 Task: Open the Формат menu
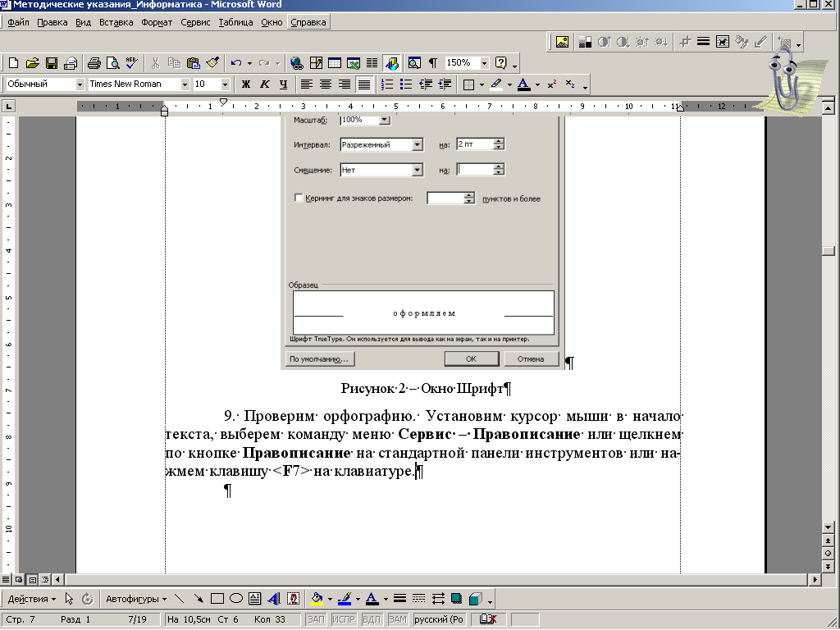pos(157,22)
